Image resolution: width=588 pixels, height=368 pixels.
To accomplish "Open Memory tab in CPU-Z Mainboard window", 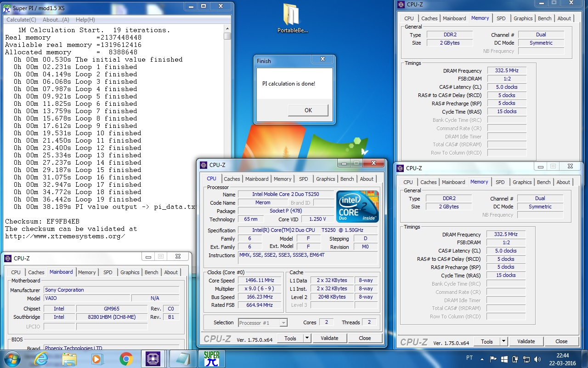I will coord(87,272).
